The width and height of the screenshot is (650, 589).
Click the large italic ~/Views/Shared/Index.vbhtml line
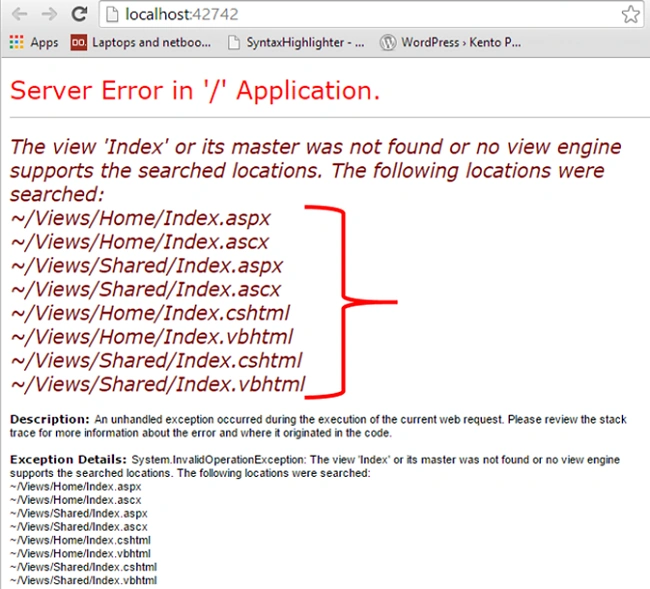click(x=158, y=384)
